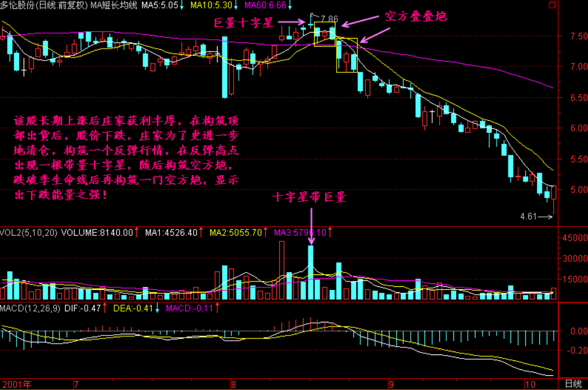Open the MACD(12,26,9) indicator settings
588x390 pixels.
(30, 308)
